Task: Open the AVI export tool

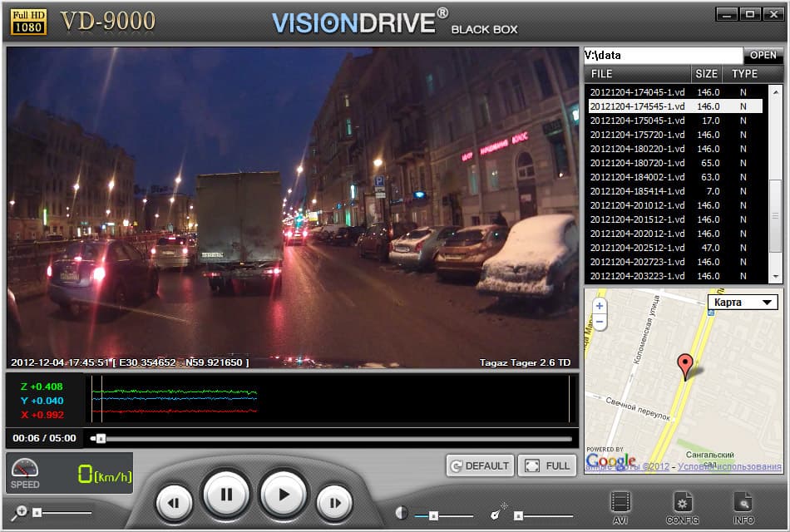Action: [x=620, y=508]
